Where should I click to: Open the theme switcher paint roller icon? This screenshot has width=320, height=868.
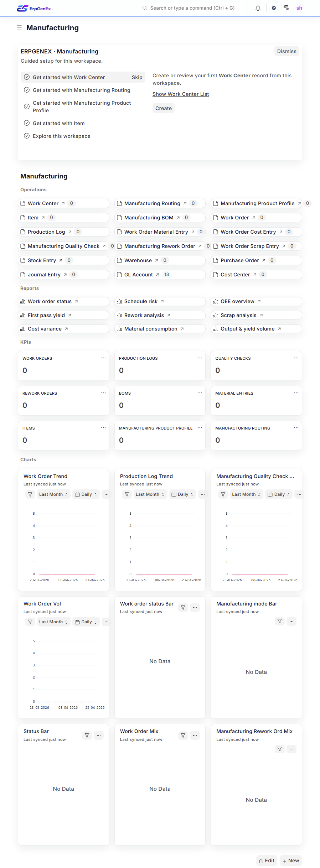(x=286, y=8)
